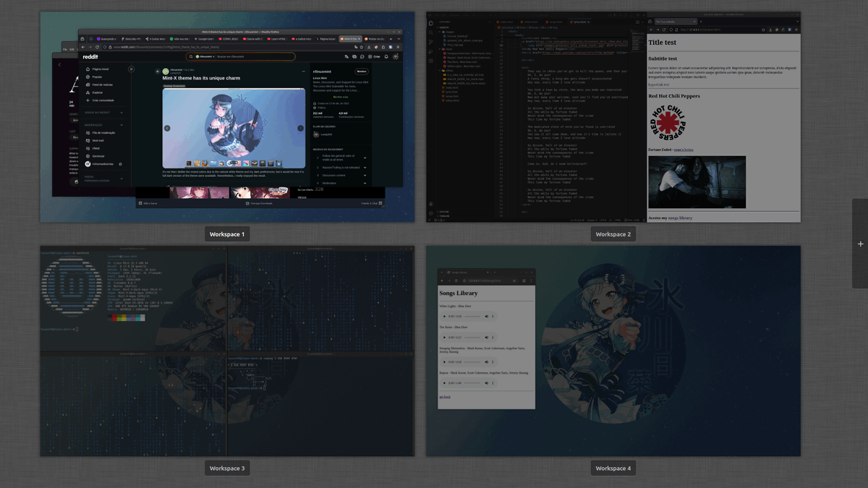This screenshot has height=488, width=868.
Task: Go back using the Reddit post back arrow
Action: pyautogui.click(x=158, y=72)
